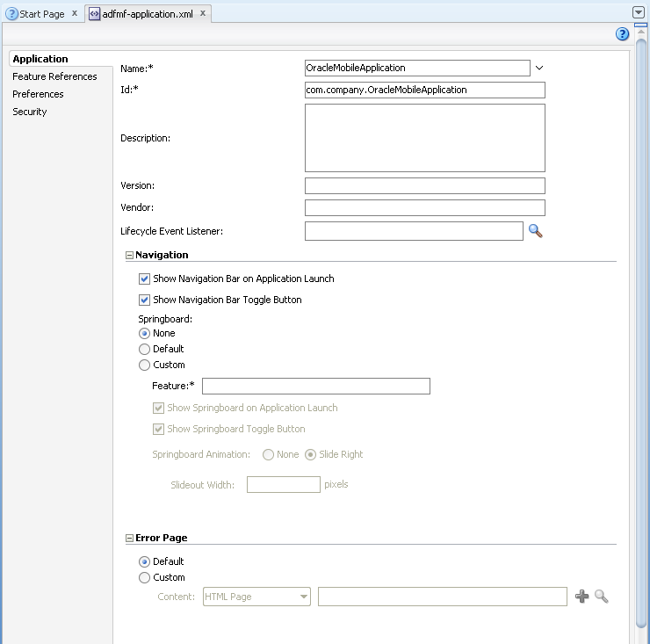Select Error Page Custom radio button
The height and width of the screenshot is (644, 650).
point(144,577)
